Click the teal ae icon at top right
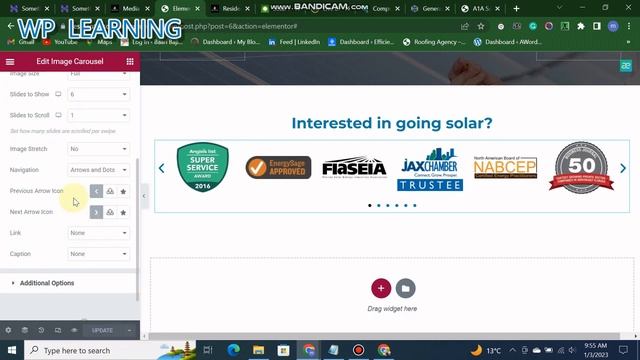This screenshot has height=360, width=640. [626, 66]
